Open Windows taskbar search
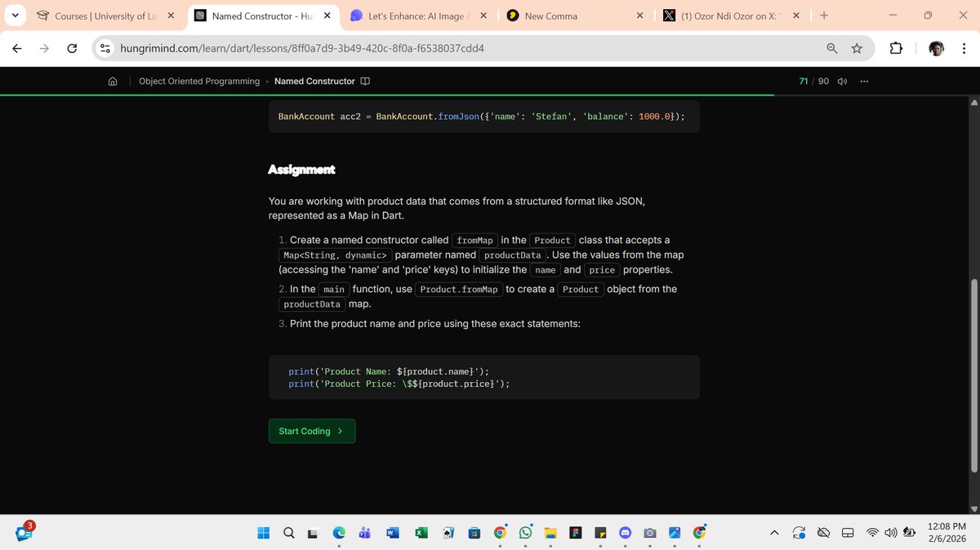Screen dimensions: 980x550 (289, 533)
